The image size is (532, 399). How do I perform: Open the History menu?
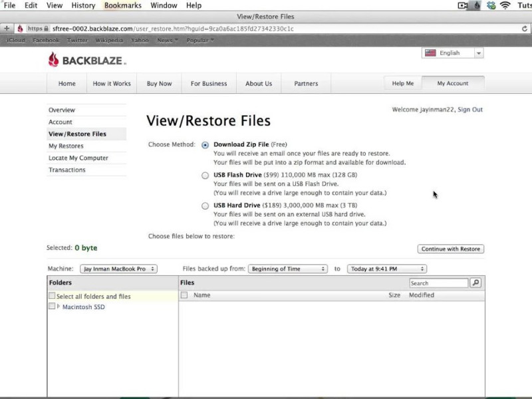click(x=83, y=5)
